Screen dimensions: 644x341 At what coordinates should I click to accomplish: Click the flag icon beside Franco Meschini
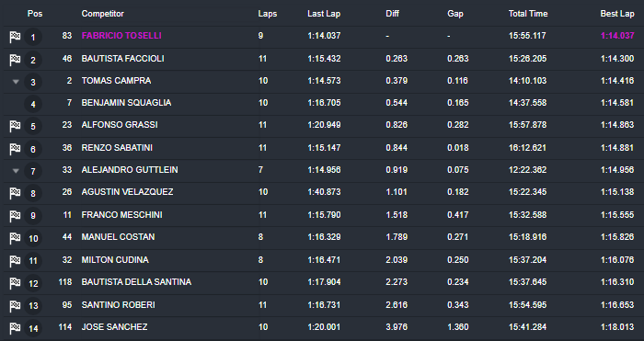tap(16, 215)
